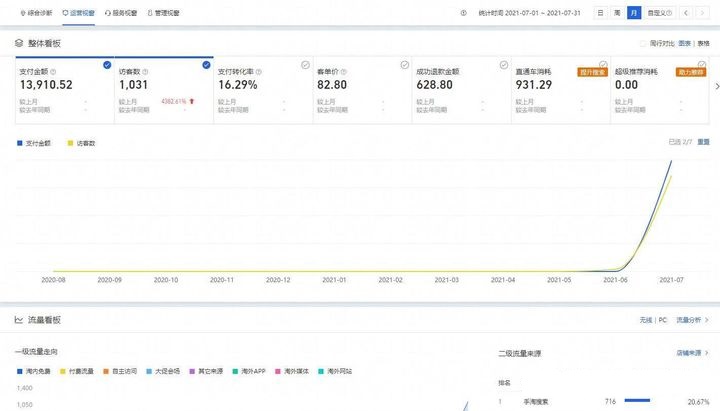
Task: Toggle 付费流量 legend item
Action: point(77,371)
